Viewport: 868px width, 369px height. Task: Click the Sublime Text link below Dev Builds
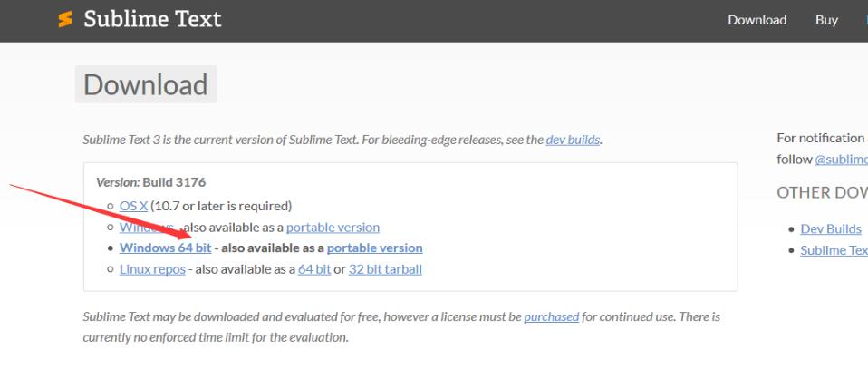834,250
